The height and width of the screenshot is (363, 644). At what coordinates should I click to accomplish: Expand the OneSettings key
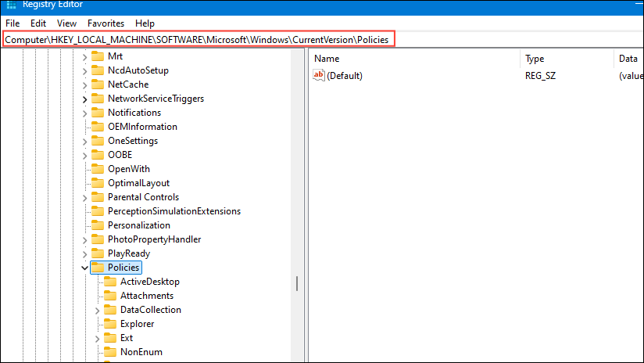click(x=84, y=141)
